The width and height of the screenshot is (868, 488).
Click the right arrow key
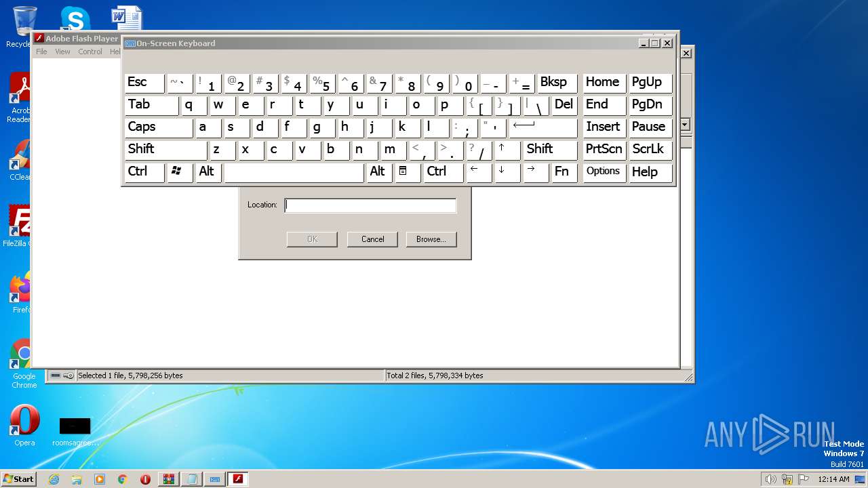536,172
